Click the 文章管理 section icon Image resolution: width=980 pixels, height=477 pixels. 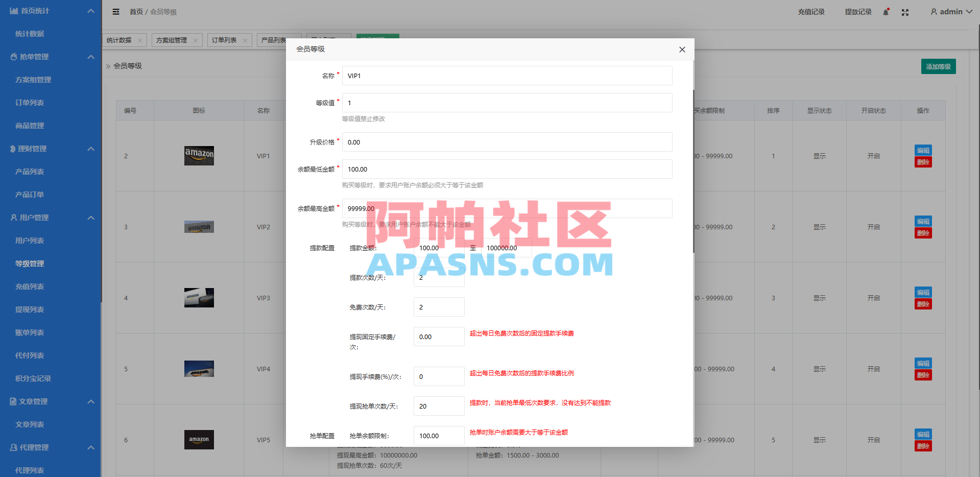pos(12,401)
